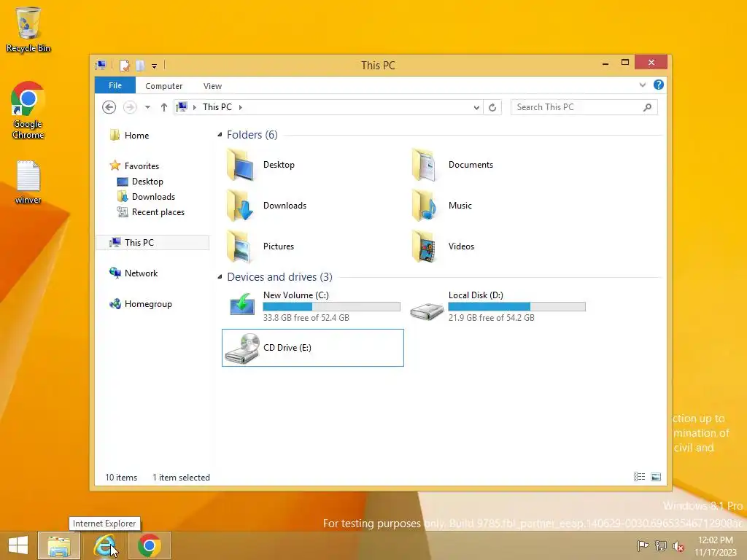Image resolution: width=747 pixels, height=560 pixels.
Task: Open the File menu
Action: point(115,85)
